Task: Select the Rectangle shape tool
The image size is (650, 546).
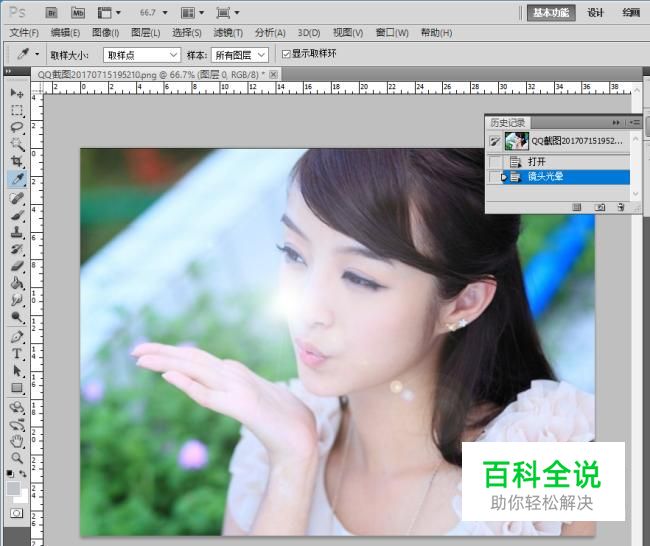Action: (x=17, y=388)
